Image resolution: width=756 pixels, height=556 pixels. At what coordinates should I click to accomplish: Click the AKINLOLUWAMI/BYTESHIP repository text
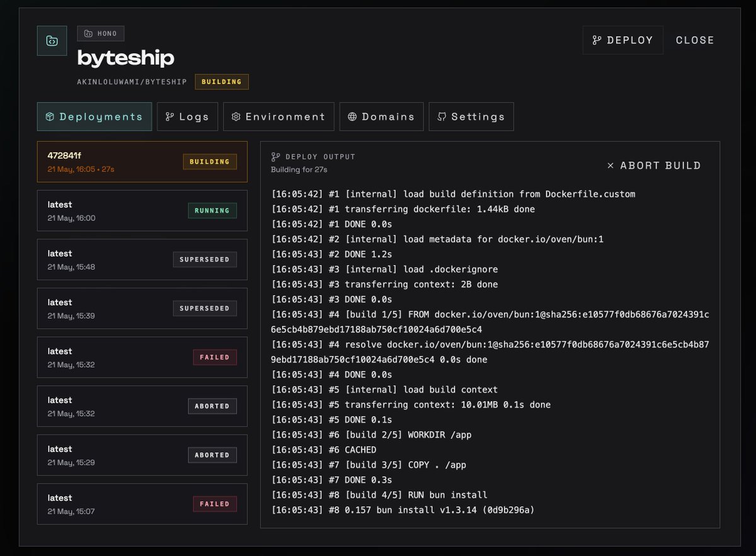coord(132,82)
